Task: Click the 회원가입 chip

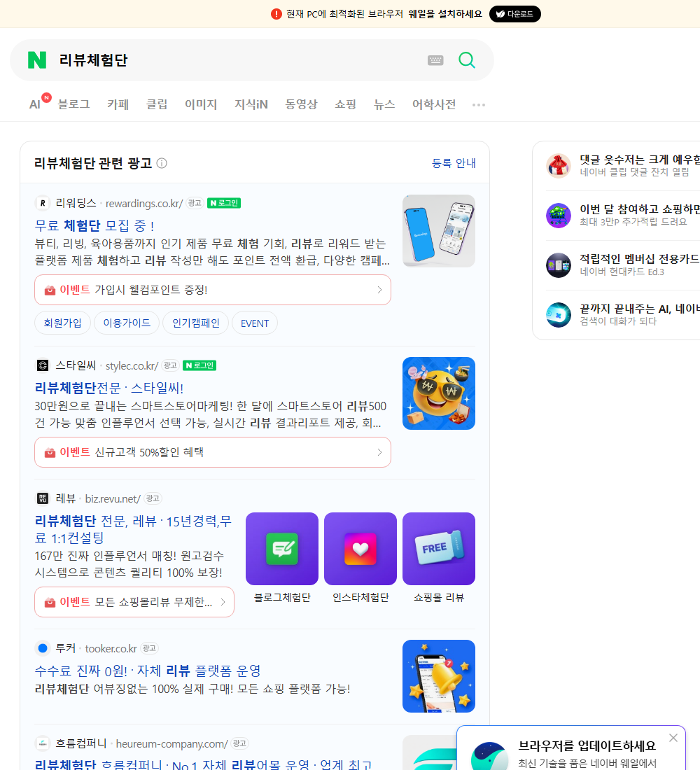Action: [62, 323]
